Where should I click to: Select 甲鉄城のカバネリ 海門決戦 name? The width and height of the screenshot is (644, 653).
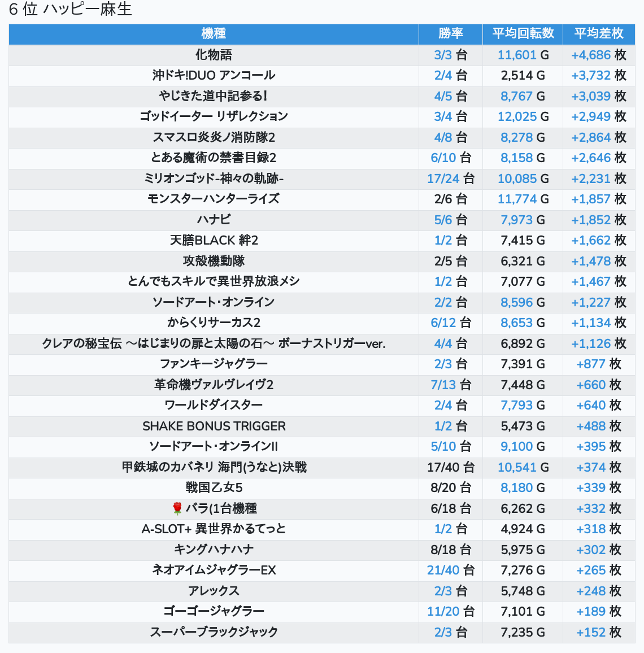(214, 467)
